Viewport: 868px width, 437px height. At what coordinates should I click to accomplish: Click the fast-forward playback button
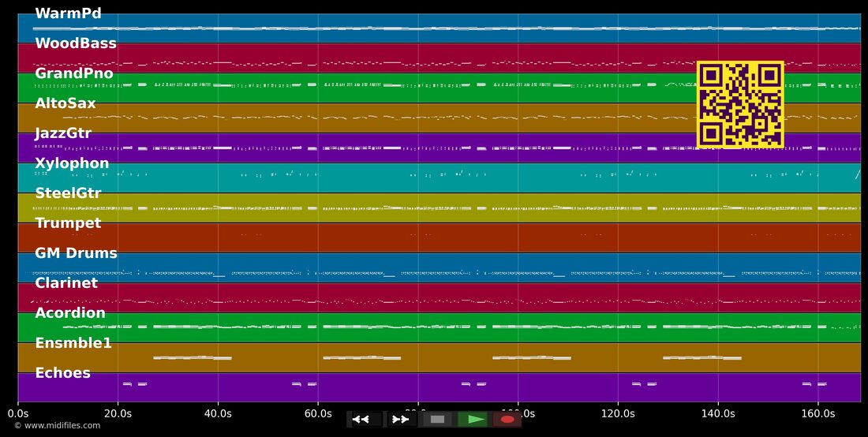(x=402, y=420)
